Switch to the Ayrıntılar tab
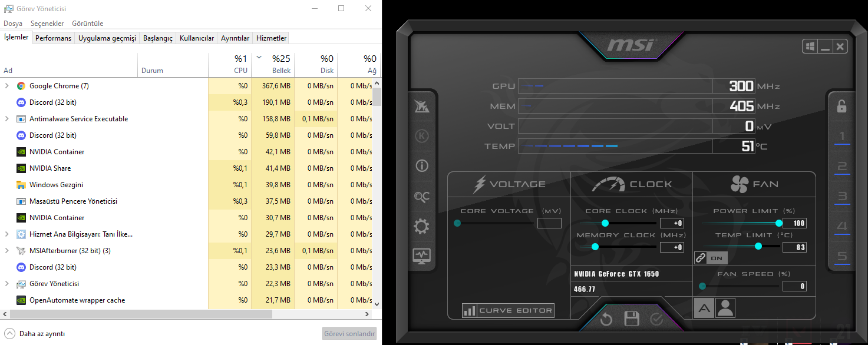Viewport: 868px width, 345px height. (x=235, y=38)
